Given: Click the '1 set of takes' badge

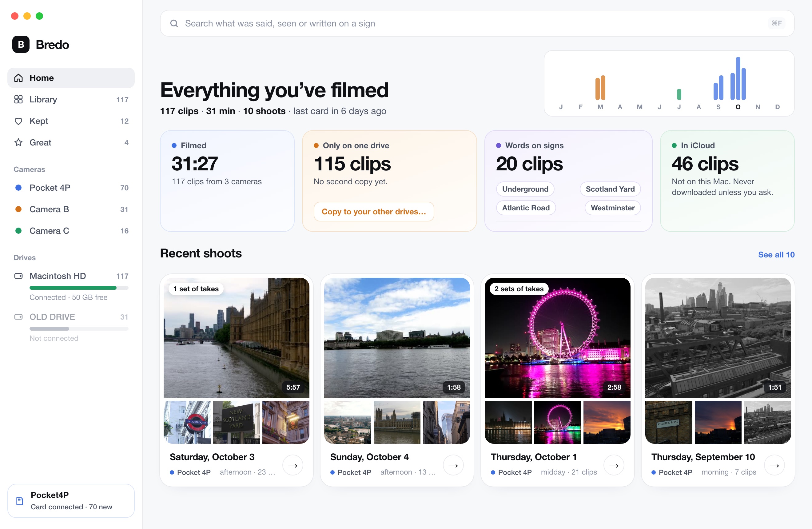Looking at the screenshot, I should coord(196,289).
